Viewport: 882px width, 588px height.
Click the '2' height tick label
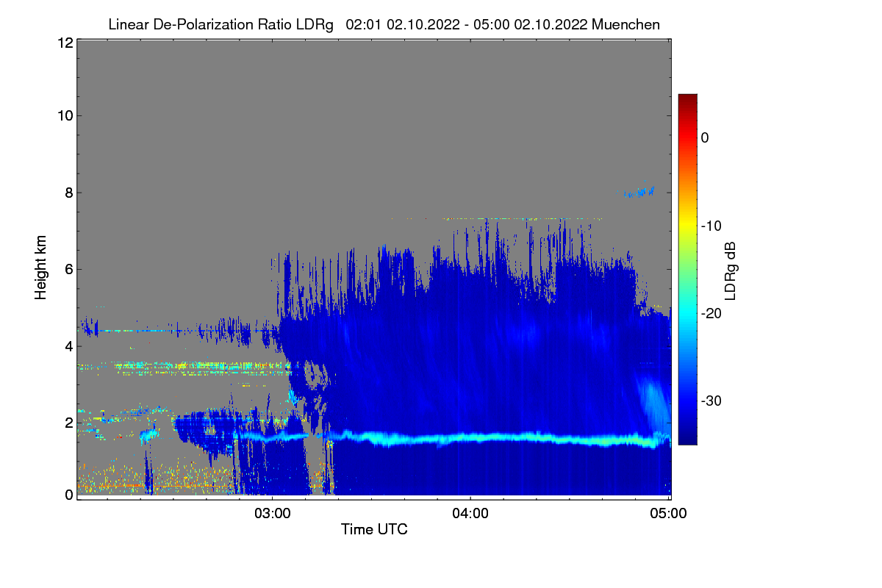tap(68, 422)
